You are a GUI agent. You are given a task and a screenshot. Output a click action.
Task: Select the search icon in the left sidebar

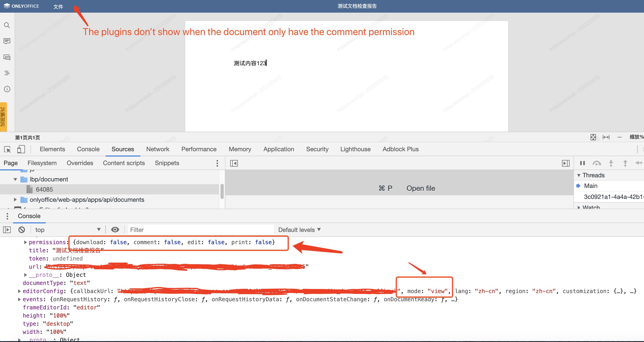pyautogui.click(x=7, y=25)
